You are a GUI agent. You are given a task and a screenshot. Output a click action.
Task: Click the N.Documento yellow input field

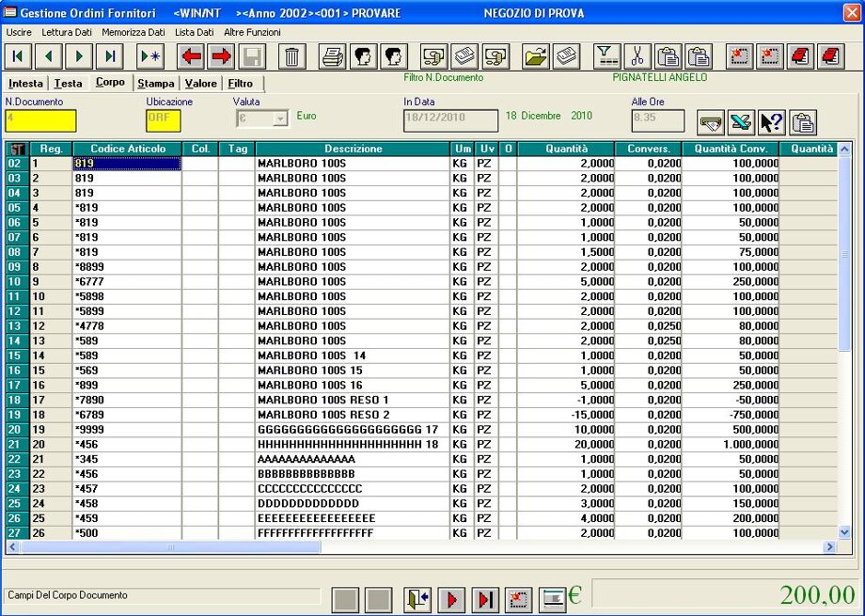(40, 121)
